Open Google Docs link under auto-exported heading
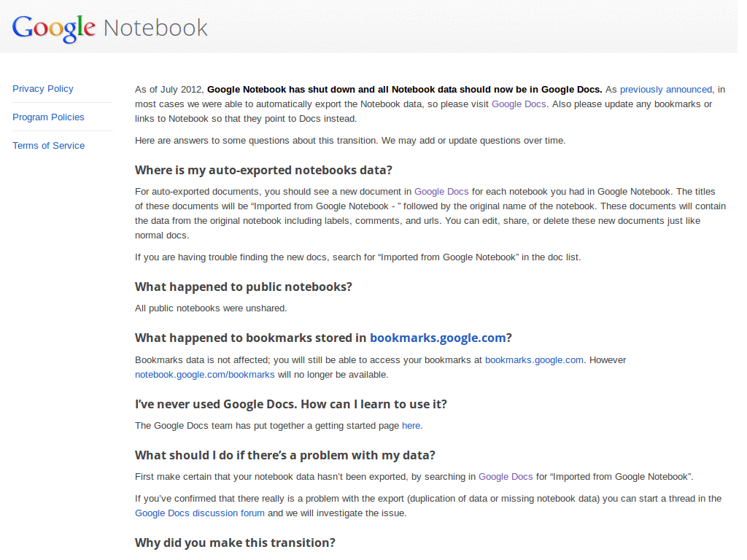The width and height of the screenshot is (747, 560). tap(441, 192)
